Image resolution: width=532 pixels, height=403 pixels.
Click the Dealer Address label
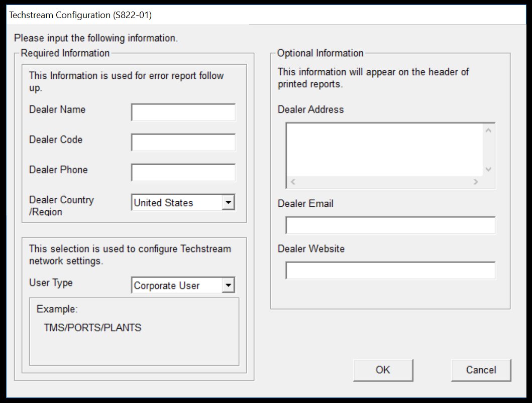point(310,109)
